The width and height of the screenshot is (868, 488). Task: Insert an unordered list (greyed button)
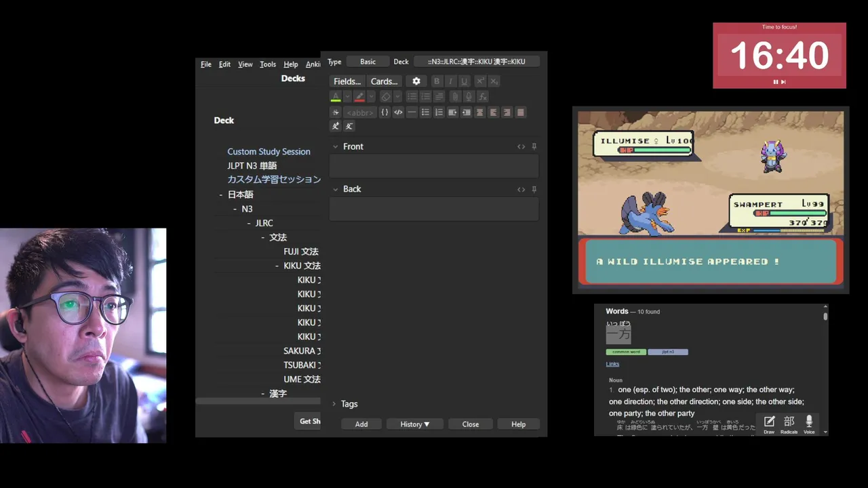pos(412,96)
